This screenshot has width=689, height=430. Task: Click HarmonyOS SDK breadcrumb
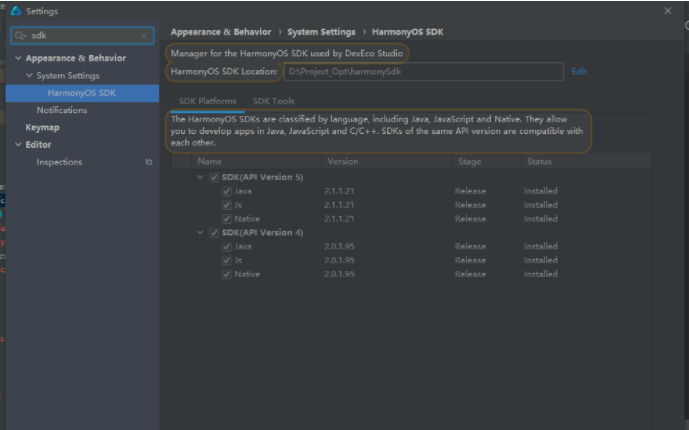point(407,32)
